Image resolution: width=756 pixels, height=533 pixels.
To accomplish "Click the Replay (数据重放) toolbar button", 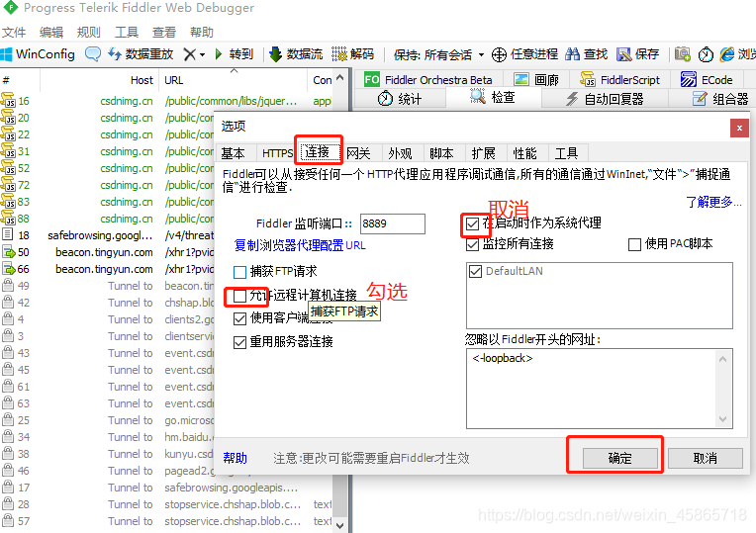I will 140,54.
